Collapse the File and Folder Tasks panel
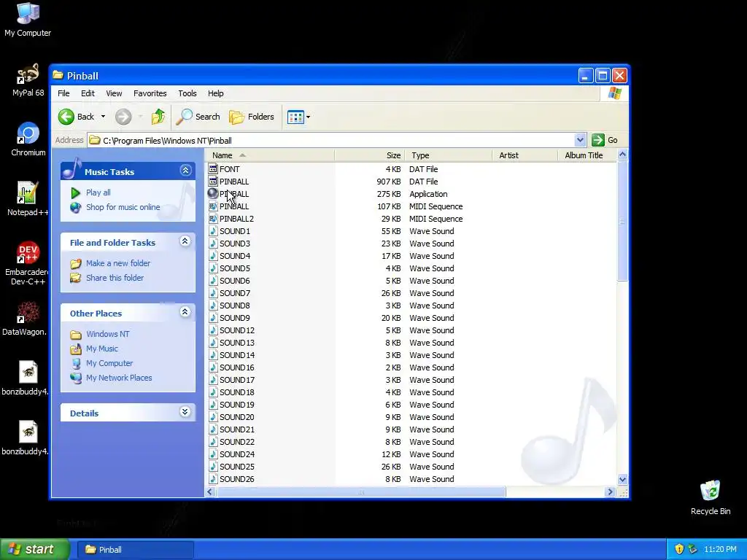 pyautogui.click(x=185, y=241)
